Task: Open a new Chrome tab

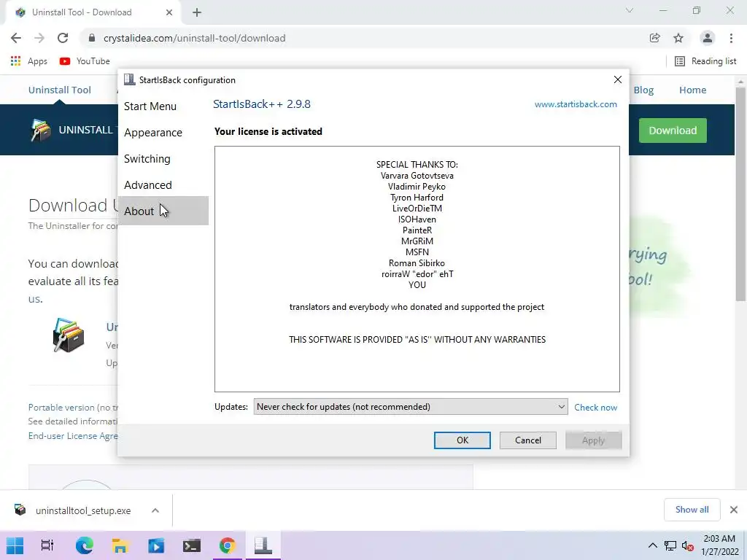Action: (197, 12)
